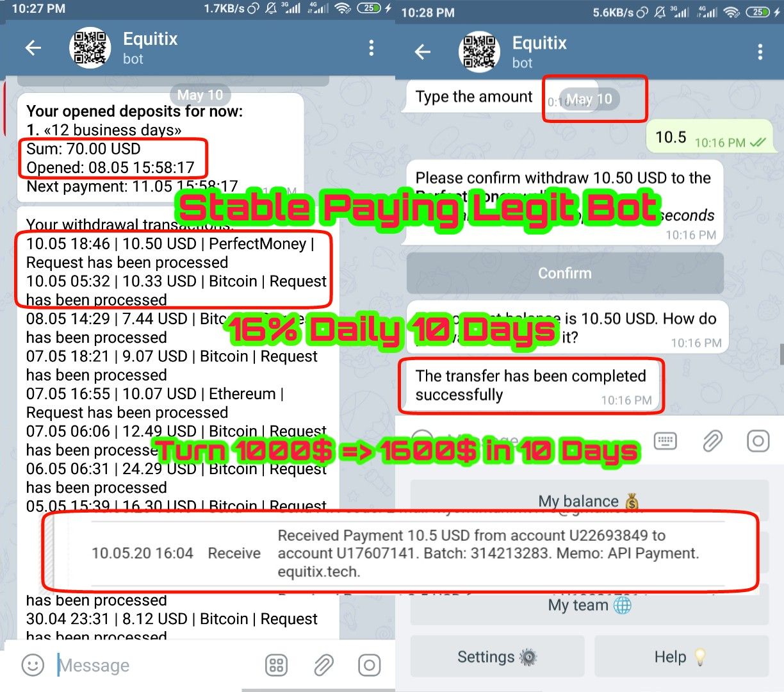Viewport: 784px width, 692px height.
Task: Tap 'Type the amount' message
Action: [x=473, y=97]
